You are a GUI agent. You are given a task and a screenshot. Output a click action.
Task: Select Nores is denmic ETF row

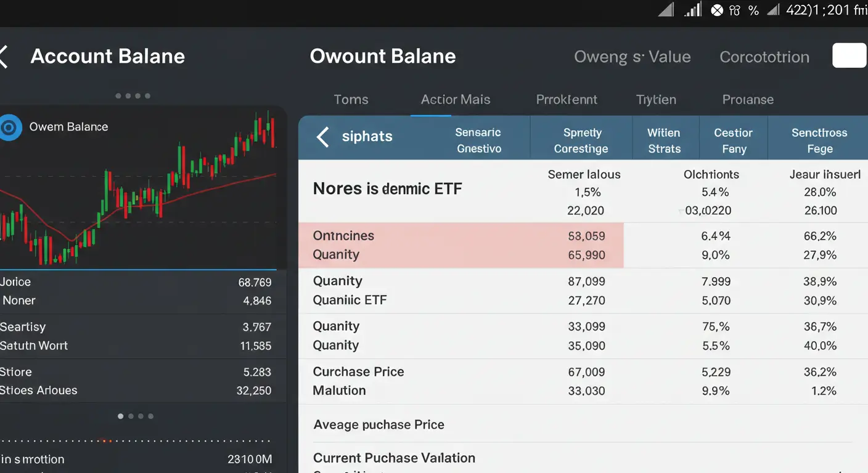coord(583,192)
